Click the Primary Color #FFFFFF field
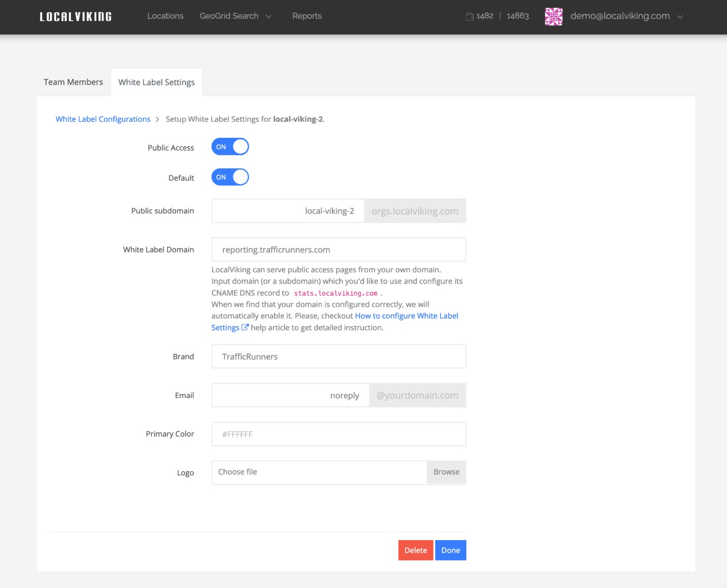 338,433
